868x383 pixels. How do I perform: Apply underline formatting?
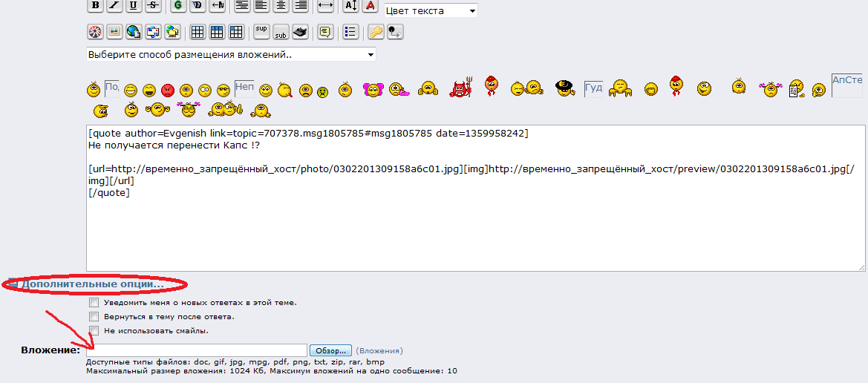(x=134, y=5)
